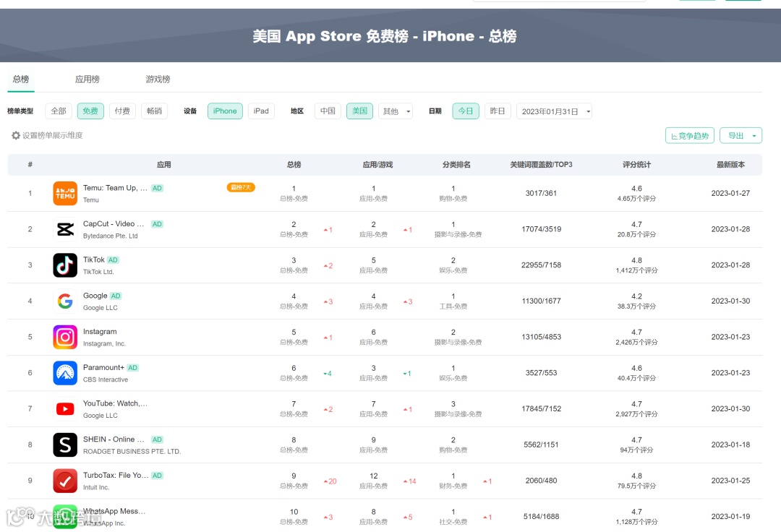Switch to the 游戏榜 tab
Image resolution: width=781 pixels, height=532 pixels.
(158, 79)
